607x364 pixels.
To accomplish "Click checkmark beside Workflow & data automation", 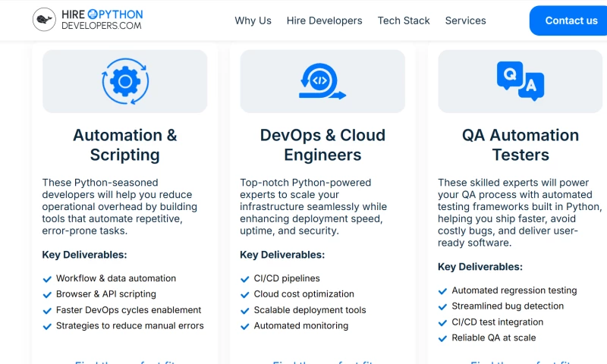I will [x=47, y=279].
